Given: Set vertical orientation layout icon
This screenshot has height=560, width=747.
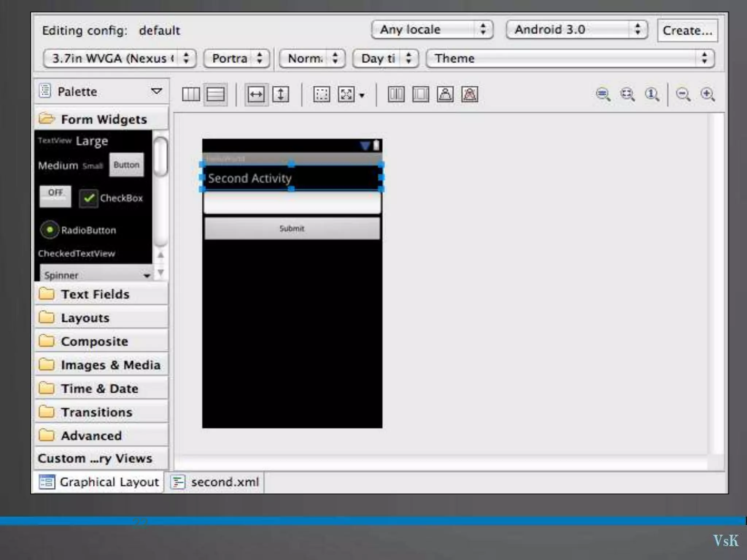Looking at the screenshot, I should click(x=215, y=94).
